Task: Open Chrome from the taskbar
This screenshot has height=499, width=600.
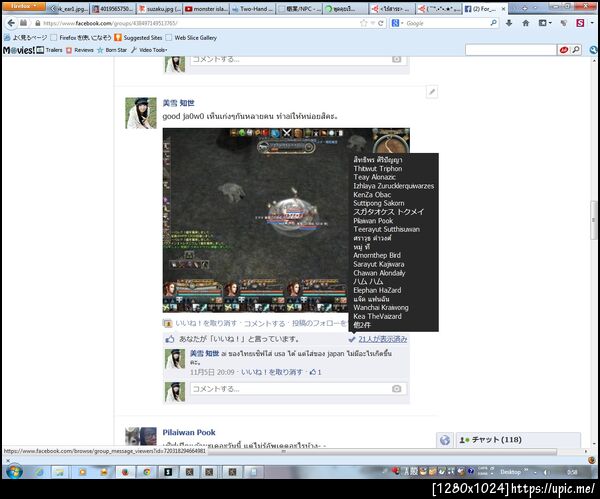Action: pyautogui.click(x=146, y=472)
